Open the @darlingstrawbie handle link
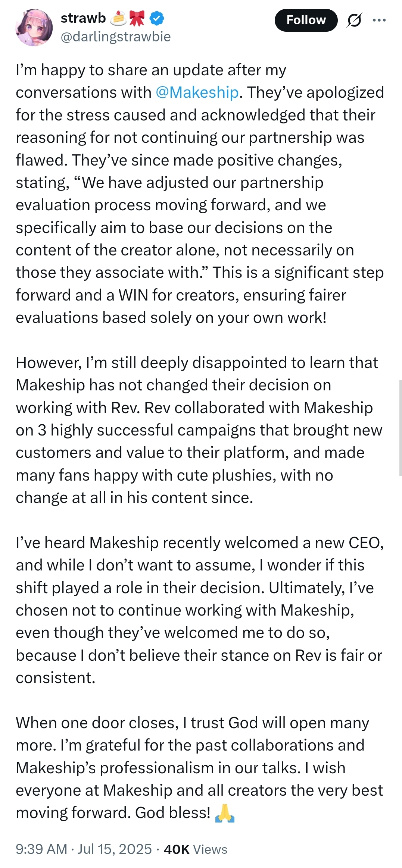The height and width of the screenshot is (868, 402). [116, 37]
